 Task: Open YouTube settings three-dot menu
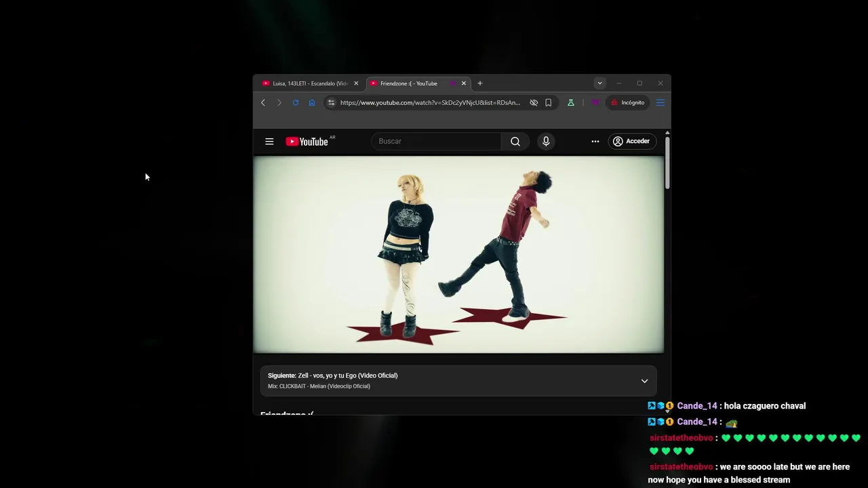595,141
